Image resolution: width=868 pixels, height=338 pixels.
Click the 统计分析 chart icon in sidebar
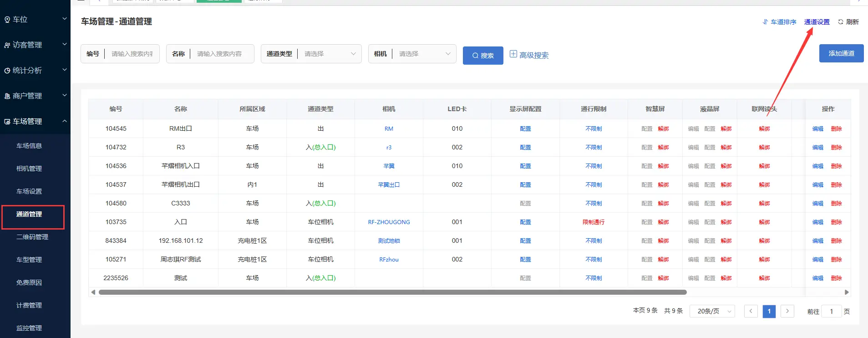(7, 71)
